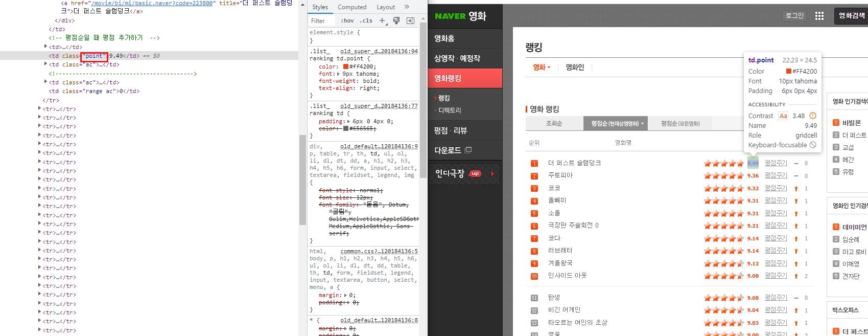Open the stylesheet link common.css?…120184136:5
This screenshot has height=336, width=868.
tap(379, 251)
